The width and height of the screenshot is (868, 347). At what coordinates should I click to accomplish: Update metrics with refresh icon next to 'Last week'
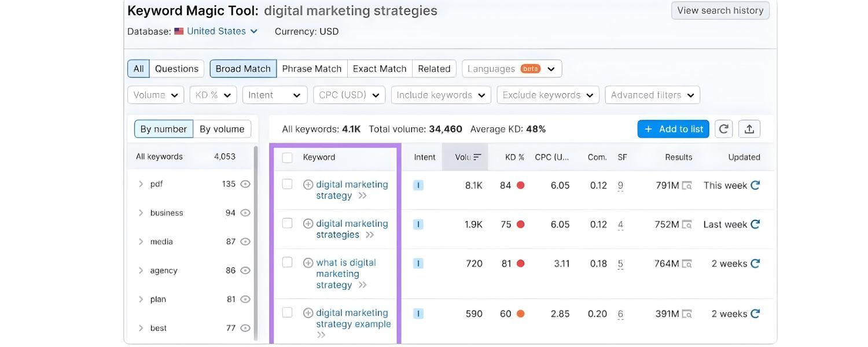click(755, 224)
